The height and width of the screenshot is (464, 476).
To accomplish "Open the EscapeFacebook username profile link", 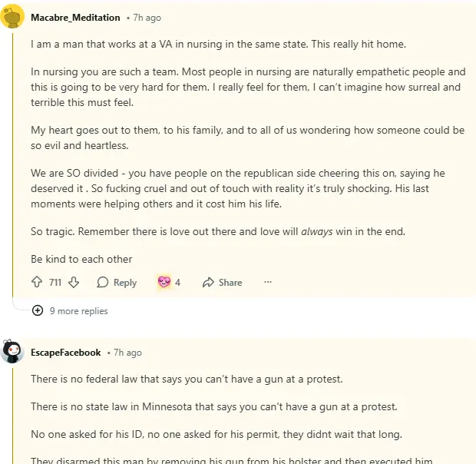I will (65, 353).
